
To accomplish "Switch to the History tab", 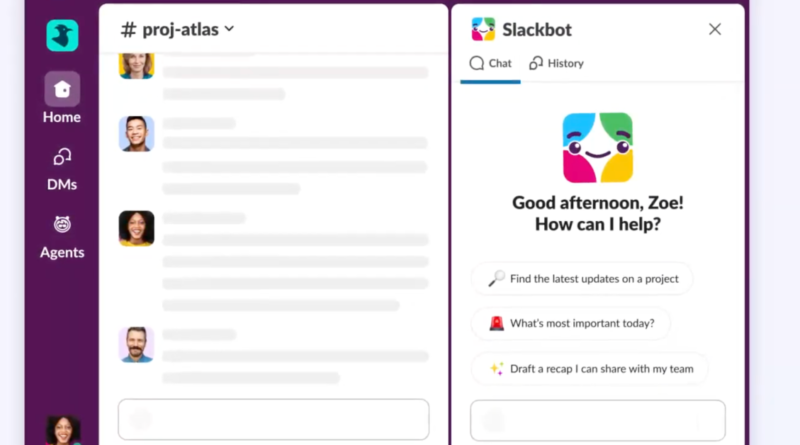I will click(556, 63).
